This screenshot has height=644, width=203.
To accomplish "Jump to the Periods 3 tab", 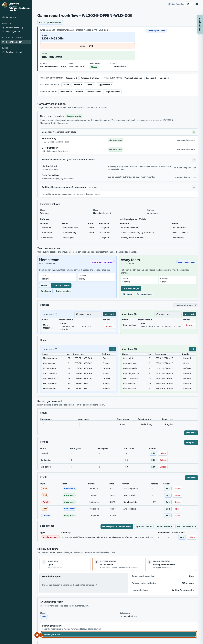I will tap(77, 85).
